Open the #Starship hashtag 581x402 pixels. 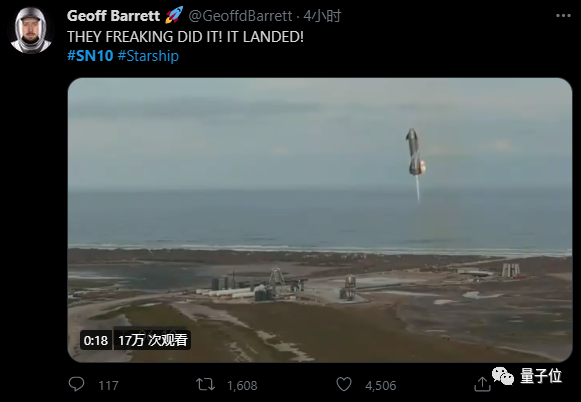[148, 56]
